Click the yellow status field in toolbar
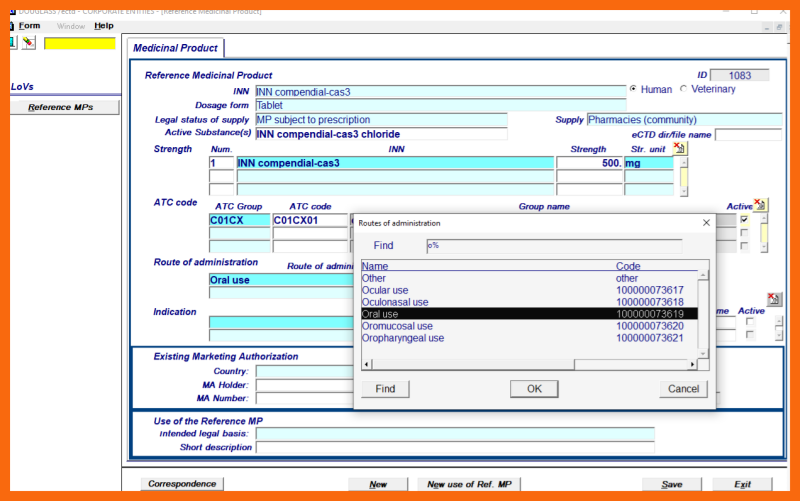The height and width of the screenshot is (501, 800). tap(80, 43)
